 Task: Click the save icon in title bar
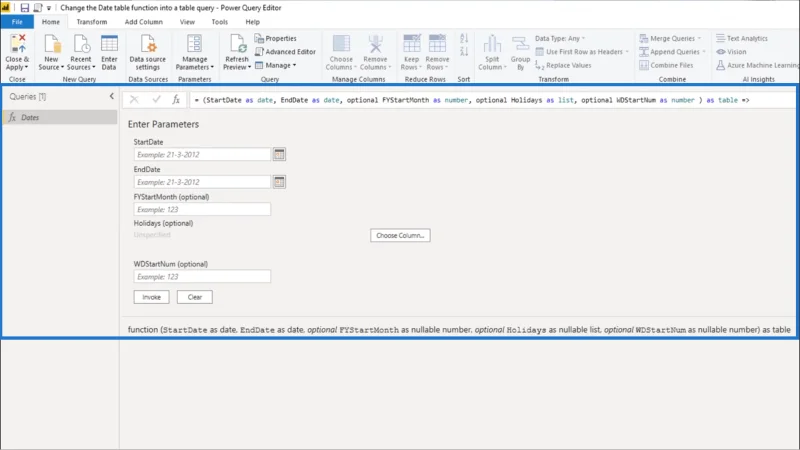point(24,8)
